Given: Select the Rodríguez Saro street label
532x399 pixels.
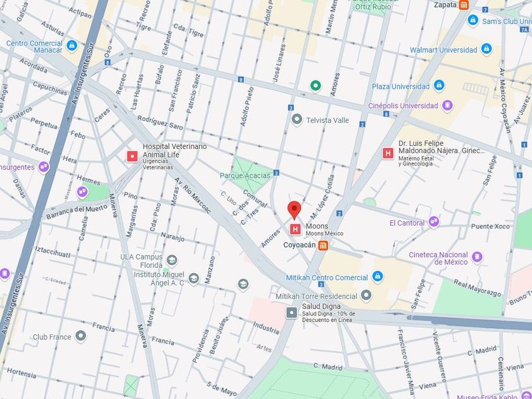Looking at the screenshot, I should [160, 122].
